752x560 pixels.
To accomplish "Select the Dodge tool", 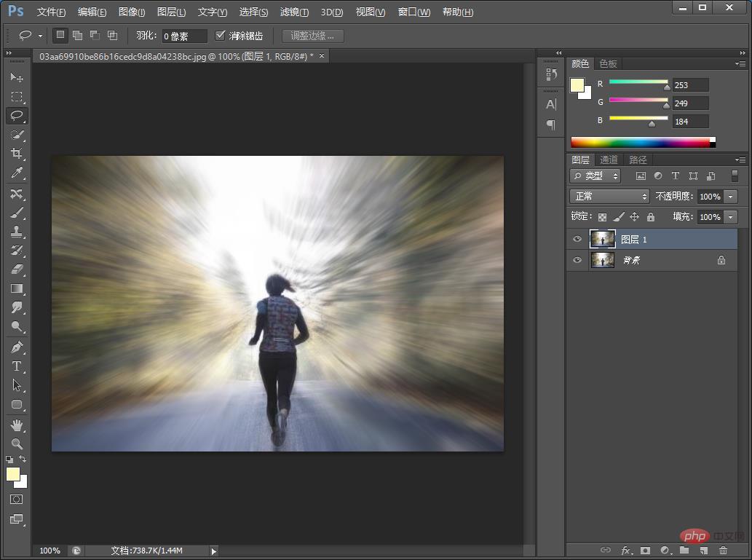I will [17, 326].
